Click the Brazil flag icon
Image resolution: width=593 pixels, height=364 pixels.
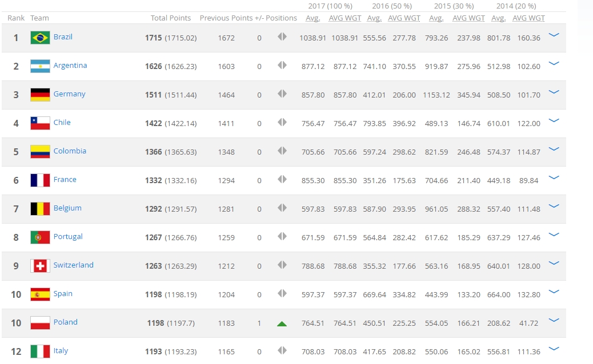(40, 38)
